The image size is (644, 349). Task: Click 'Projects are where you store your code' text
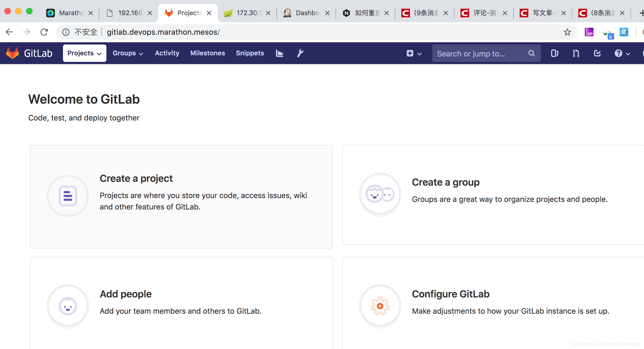203,201
